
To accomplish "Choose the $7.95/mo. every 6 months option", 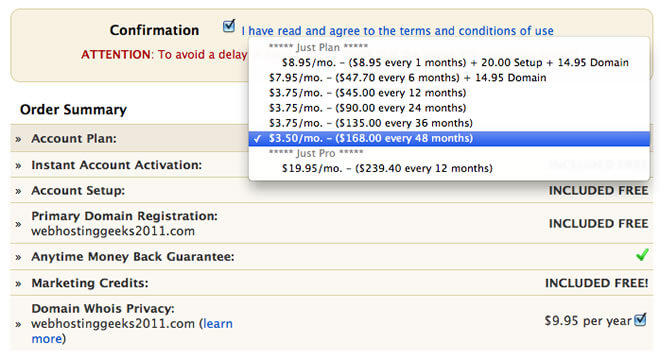I will pos(449,77).
